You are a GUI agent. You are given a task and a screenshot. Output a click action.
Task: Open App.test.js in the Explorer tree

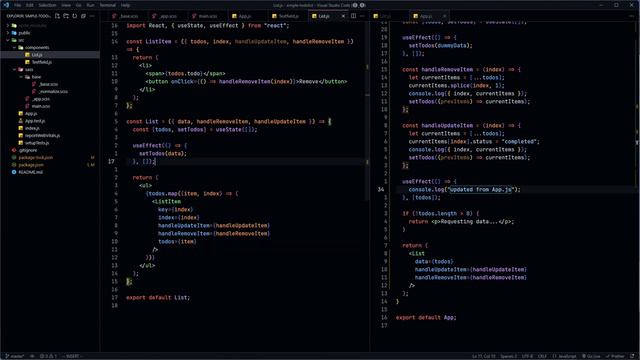click(50, 121)
